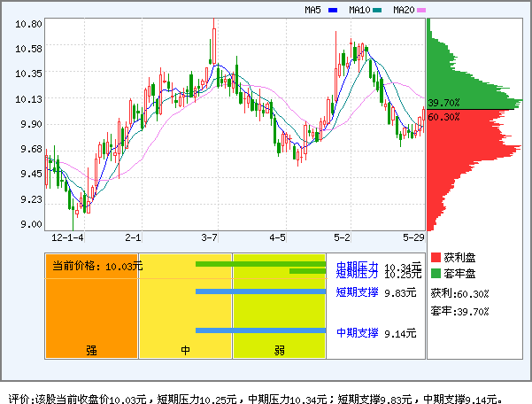Click the 10.80 price axis label

tap(28, 24)
